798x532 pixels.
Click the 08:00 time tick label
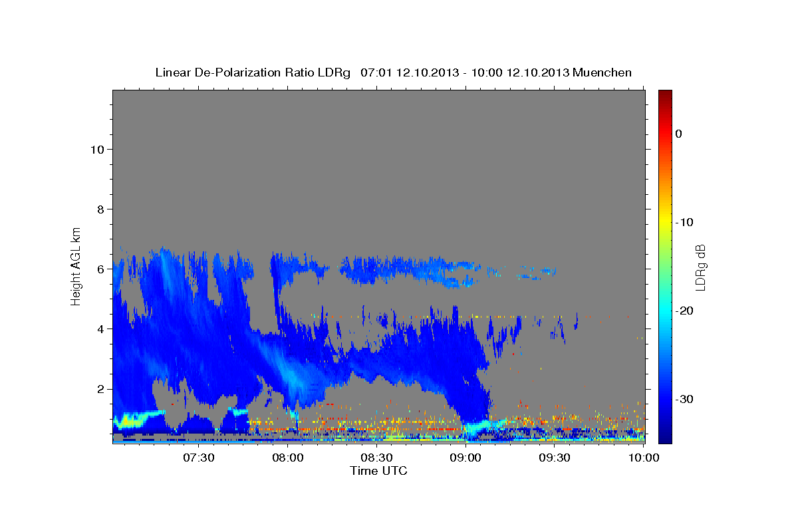coord(287,458)
